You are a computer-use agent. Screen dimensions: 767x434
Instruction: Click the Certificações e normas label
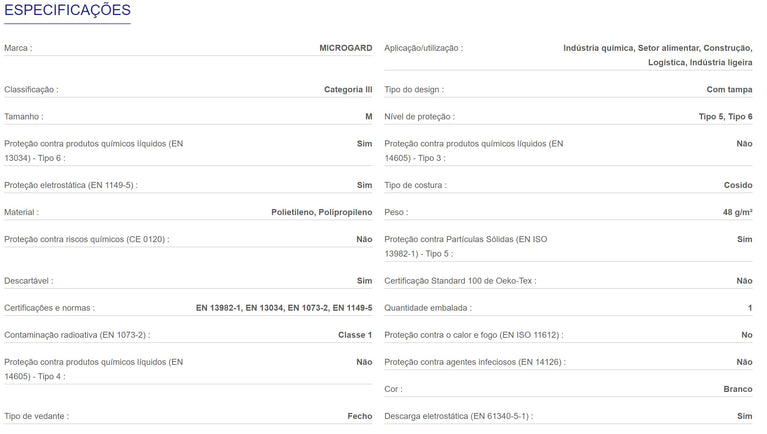coord(50,308)
